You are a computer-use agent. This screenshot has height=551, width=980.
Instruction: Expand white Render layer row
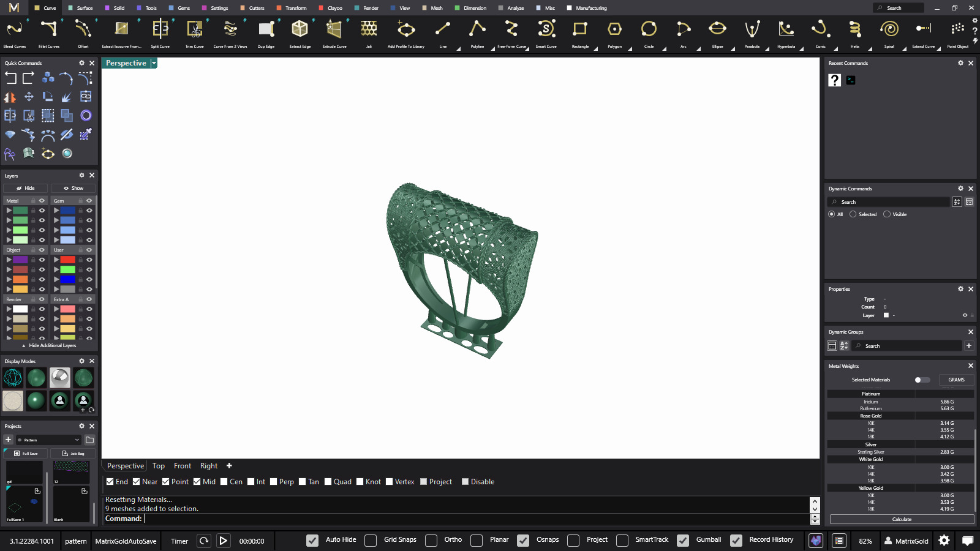pyautogui.click(x=9, y=309)
